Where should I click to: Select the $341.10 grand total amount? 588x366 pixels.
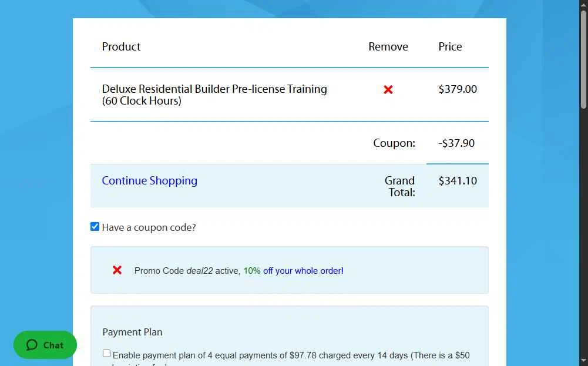[458, 181]
